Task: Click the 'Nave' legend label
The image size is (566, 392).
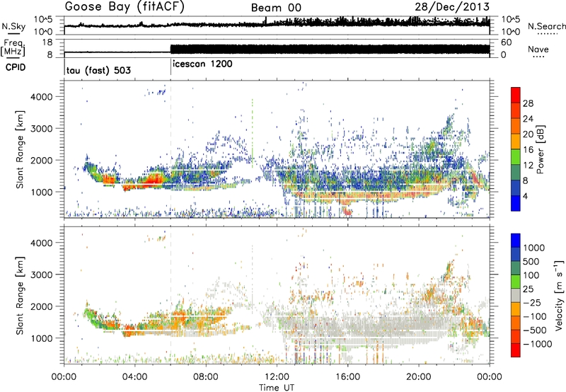Action: tap(538, 50)
